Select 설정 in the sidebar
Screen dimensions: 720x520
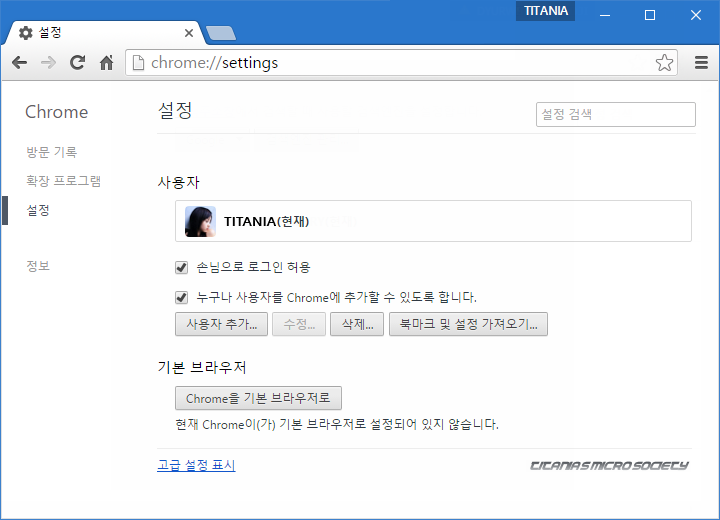(38, 210)
